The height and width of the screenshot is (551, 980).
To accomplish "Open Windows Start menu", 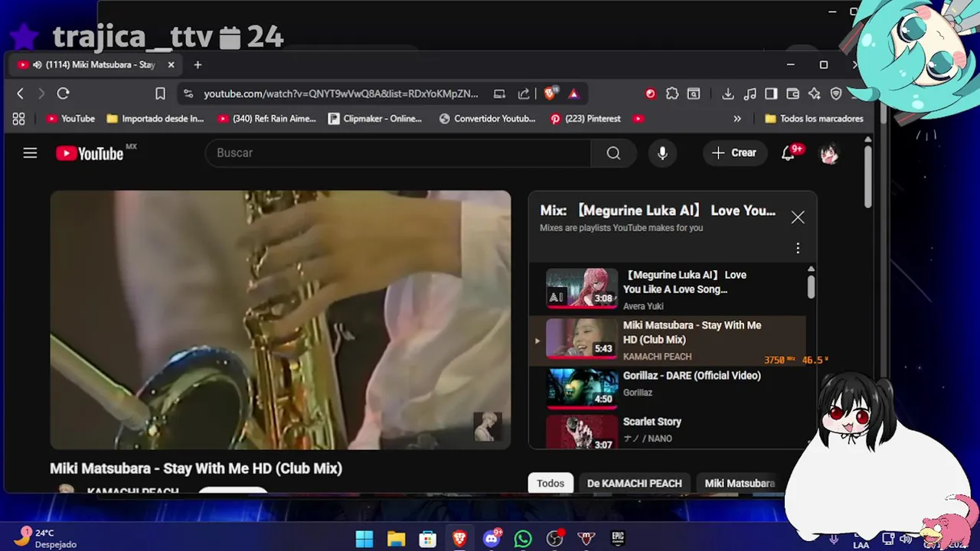I will (x=364, y=539).
